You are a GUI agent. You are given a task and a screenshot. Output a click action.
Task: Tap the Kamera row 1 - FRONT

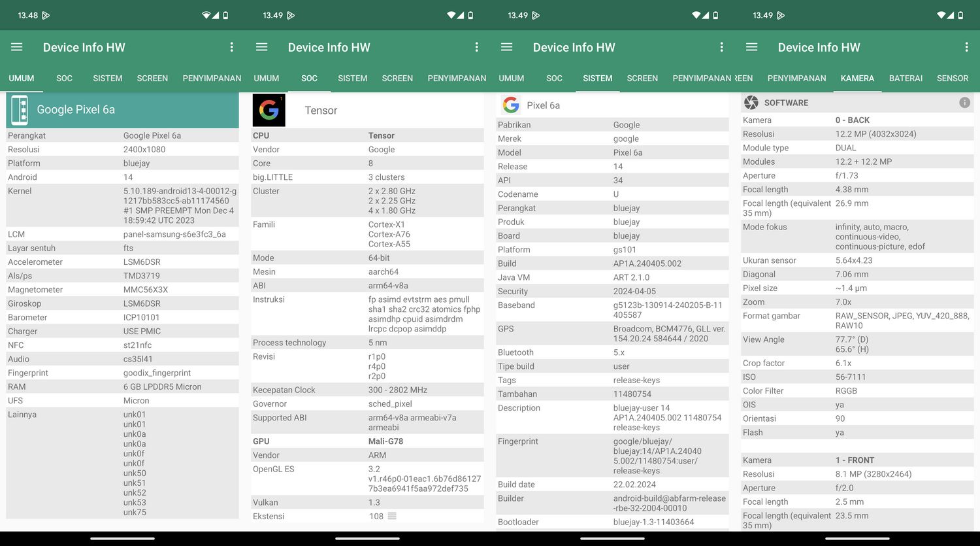pos(857,460)
